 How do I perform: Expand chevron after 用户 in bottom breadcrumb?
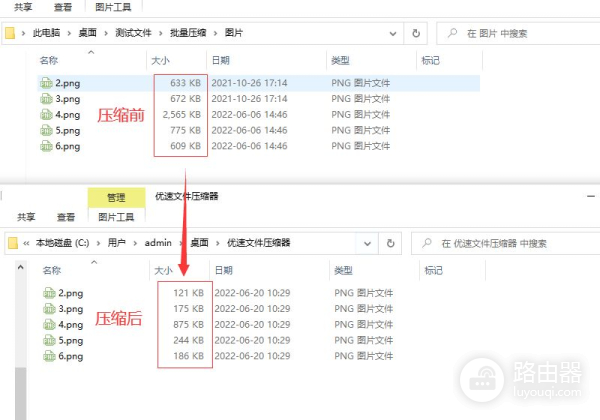[x=135, y=243]
